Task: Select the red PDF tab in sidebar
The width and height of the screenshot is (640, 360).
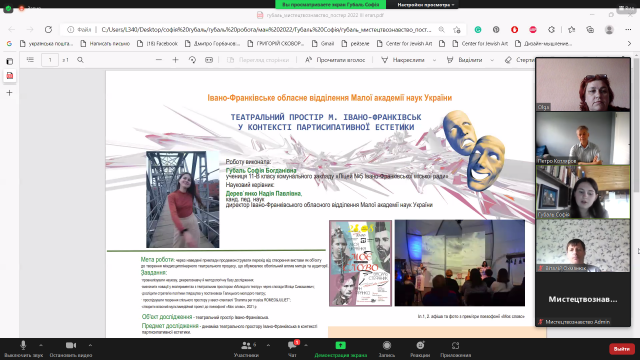Action: [x=9, y=76]
